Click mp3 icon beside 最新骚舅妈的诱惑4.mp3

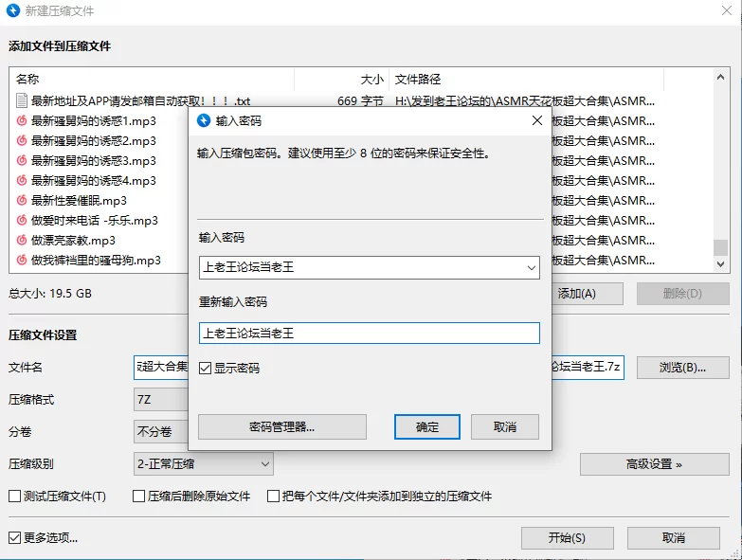click(21, 180)
